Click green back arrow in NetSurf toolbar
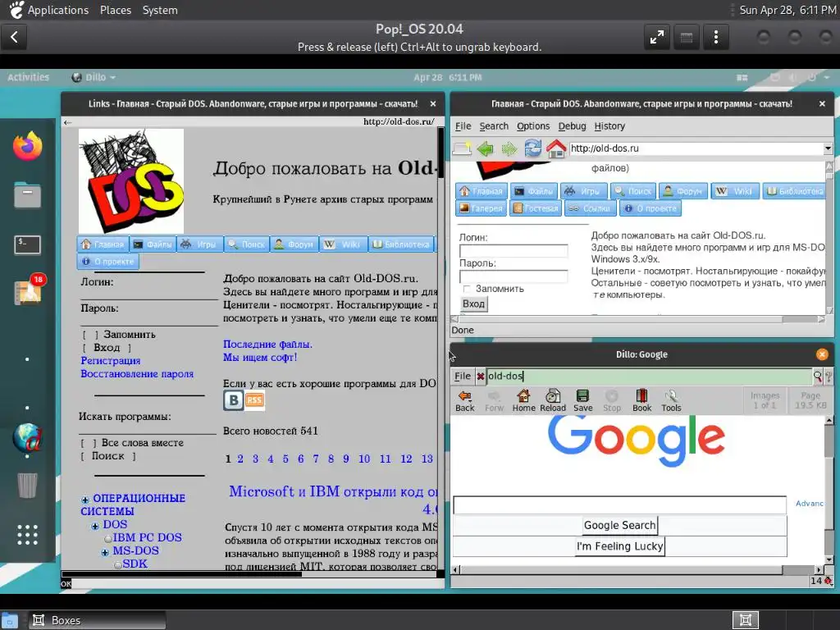The width and height of the screenshot is (840, 630). (x=486, y=148)
